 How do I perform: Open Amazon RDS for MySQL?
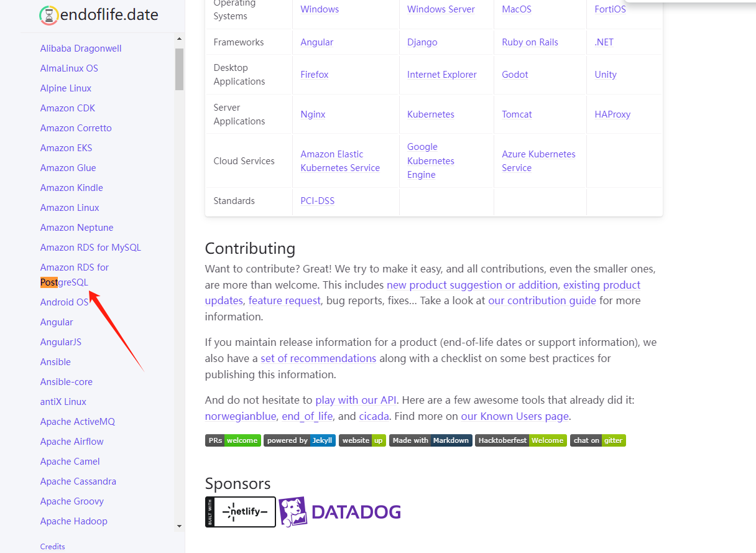[x=91, y=248]
